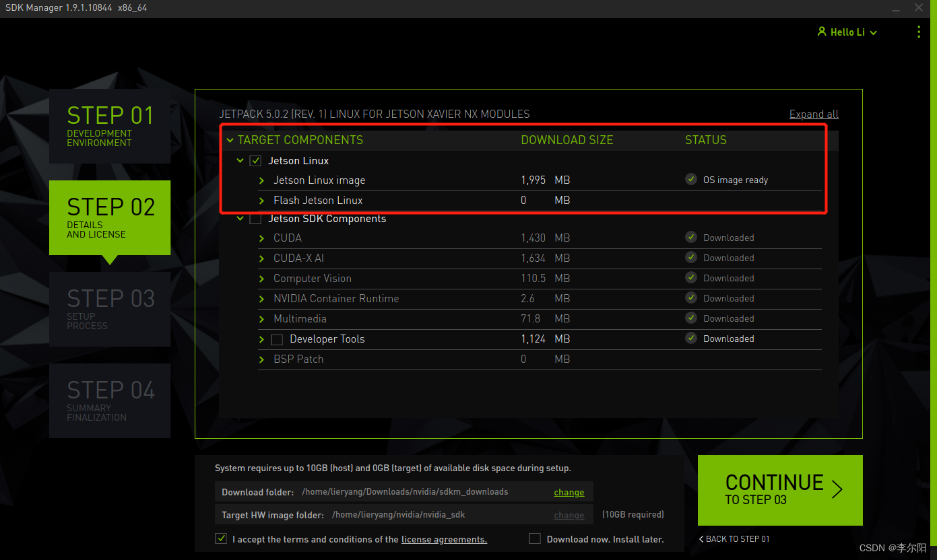Click the Status column header
Image resolution: width=937 pixels, height=560 pixels.
[x=706, y=140]
